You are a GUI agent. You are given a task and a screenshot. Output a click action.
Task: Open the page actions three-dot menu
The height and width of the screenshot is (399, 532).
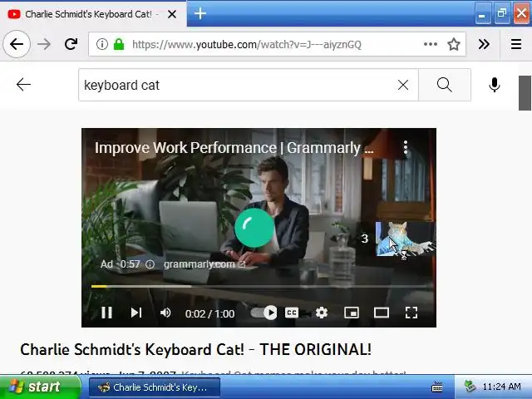click(431, 44)
